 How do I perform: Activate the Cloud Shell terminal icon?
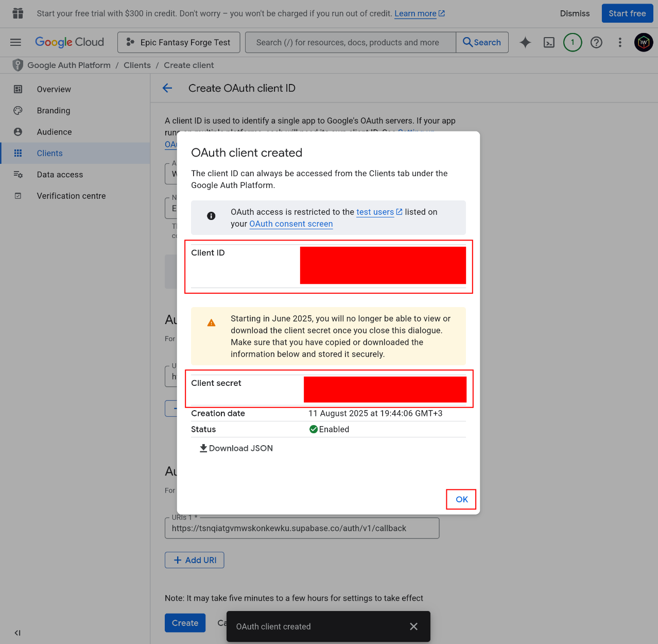pyautogui.click(x=549, y=42)
